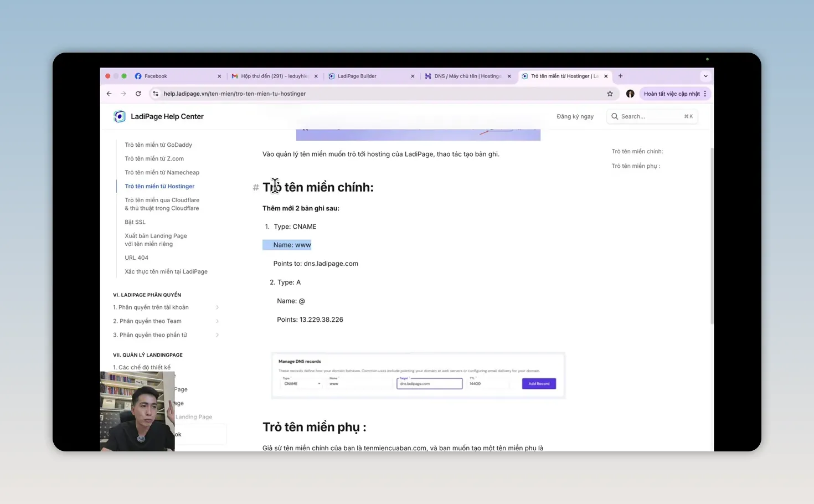814x504 pixels.
Task: Open Trỏ tên miền qua Cloudflare article
Action: pos(162,204)
